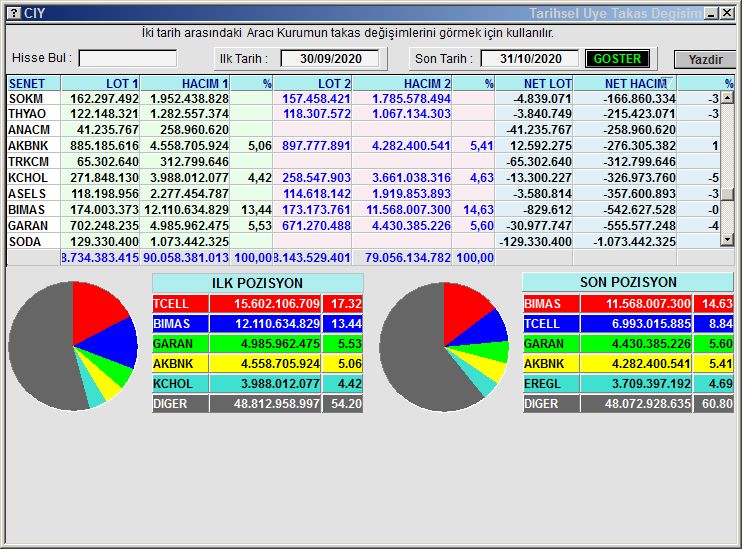Click the Hisse Bul search field

127,59
